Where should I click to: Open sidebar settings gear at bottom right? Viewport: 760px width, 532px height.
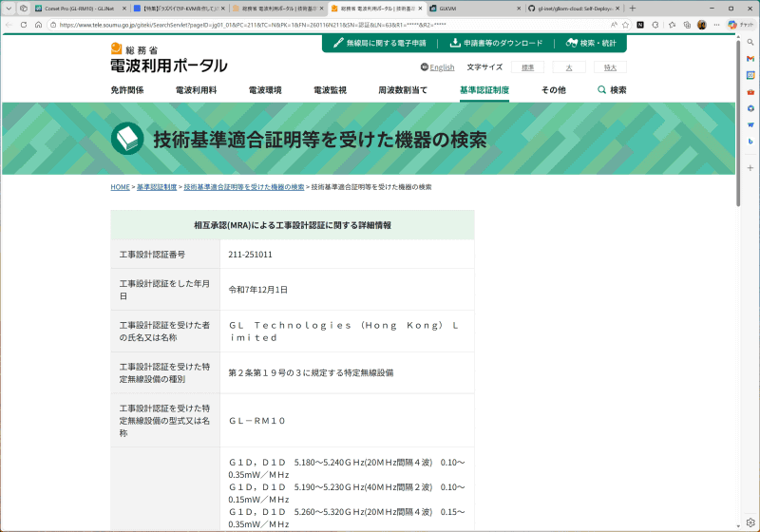point(750,522)
